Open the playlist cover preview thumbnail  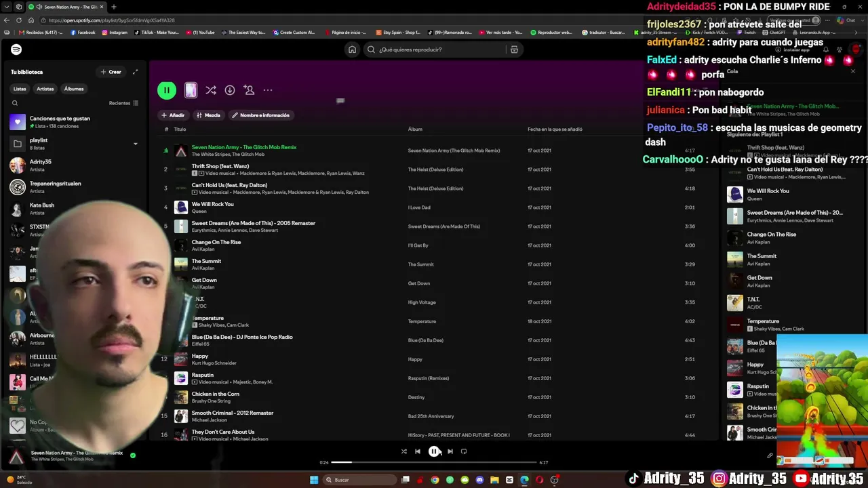click(x=191, y=90)
